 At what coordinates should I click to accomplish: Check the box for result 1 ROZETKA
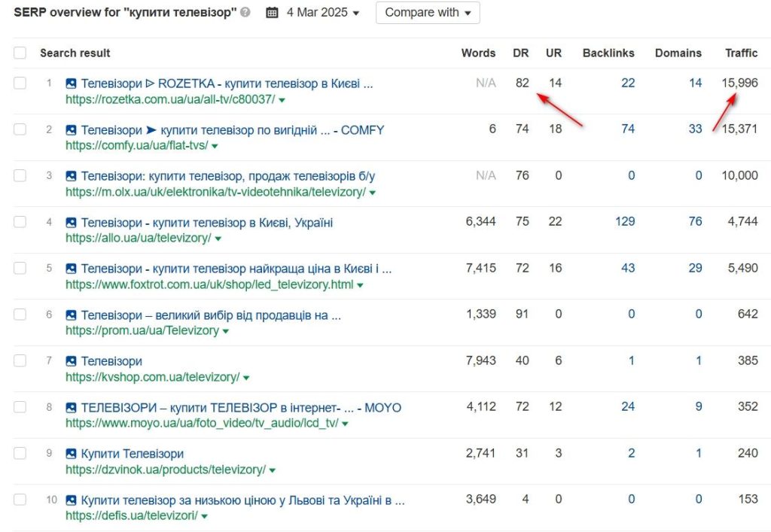[x=20, y=83]
